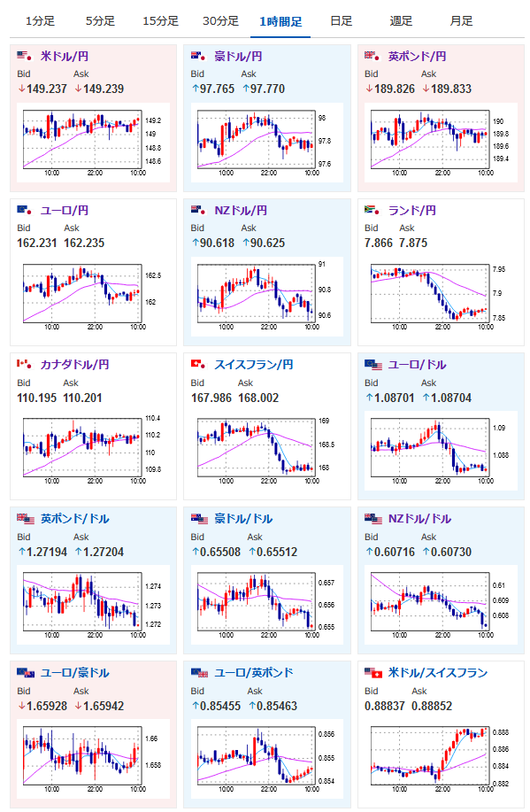Switch to the 1分足 tab
Screen dimensions: 530x812
click(40, 21)
